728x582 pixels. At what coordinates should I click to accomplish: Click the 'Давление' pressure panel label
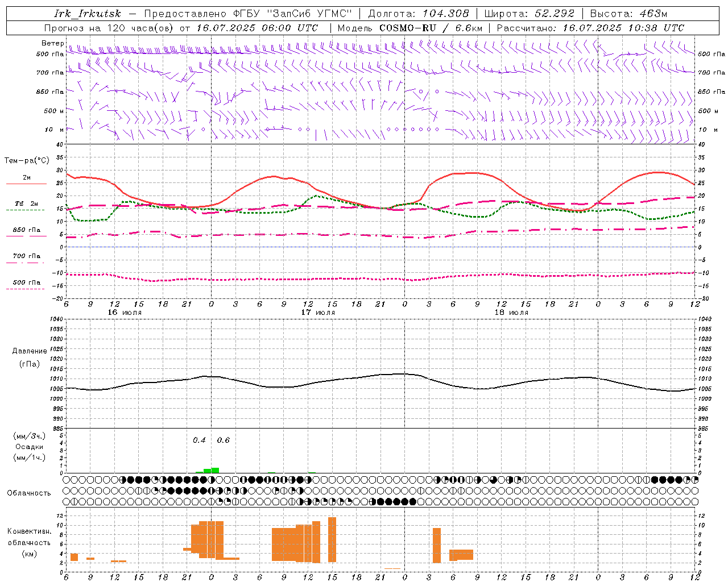tap(30, 351)
